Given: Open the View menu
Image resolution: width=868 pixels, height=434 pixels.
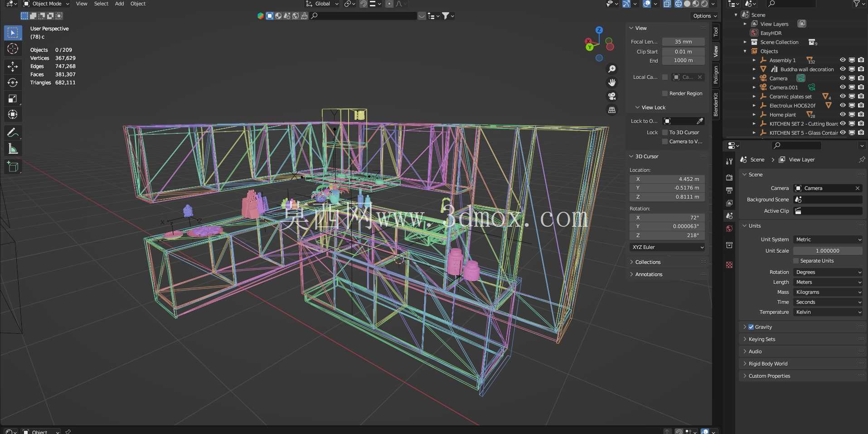Looking at the screenshot, I should pos(82,4).
